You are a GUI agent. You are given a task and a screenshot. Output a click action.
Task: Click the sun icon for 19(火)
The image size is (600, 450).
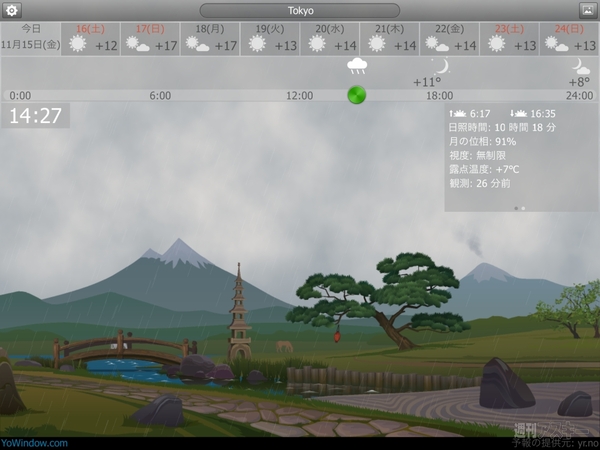257,44
